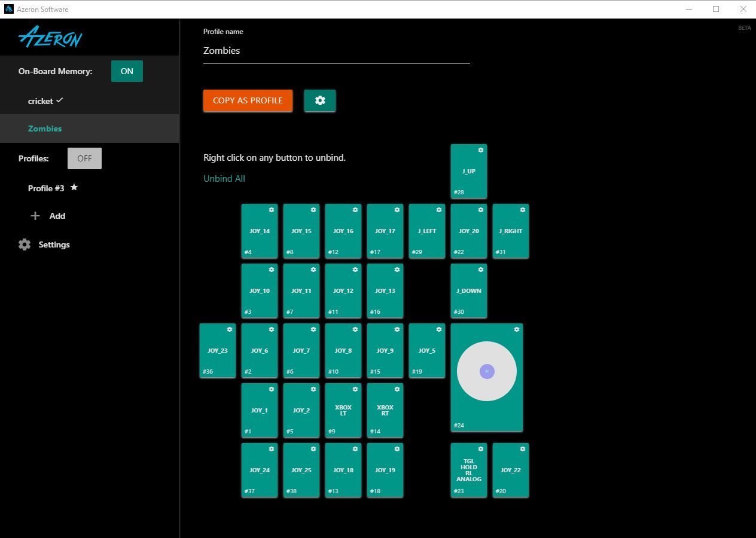Toggle On-Board Memory ON switch
The width and height of the screenshot is (756, 538).
pos(127,71)
